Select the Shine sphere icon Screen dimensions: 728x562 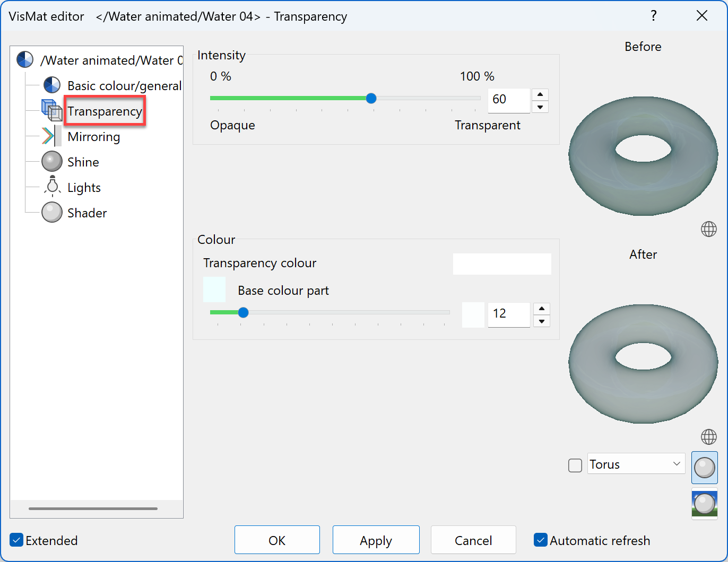tap(51, 161)
